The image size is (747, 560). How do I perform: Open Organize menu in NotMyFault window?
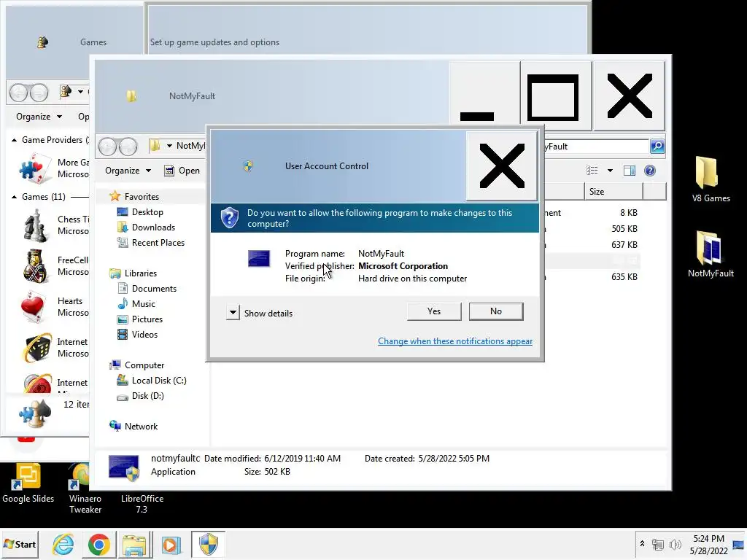[x=128, y=171]
